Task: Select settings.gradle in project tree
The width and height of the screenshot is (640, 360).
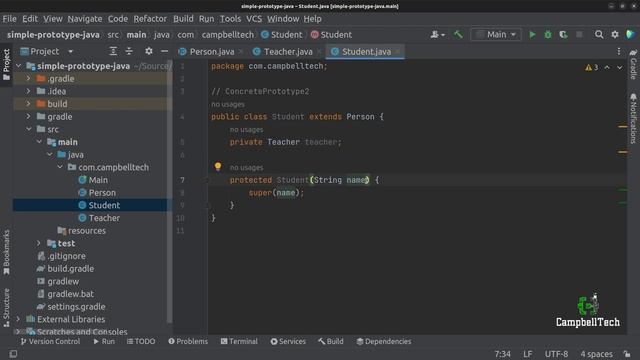Action: [x=76, y=306]
